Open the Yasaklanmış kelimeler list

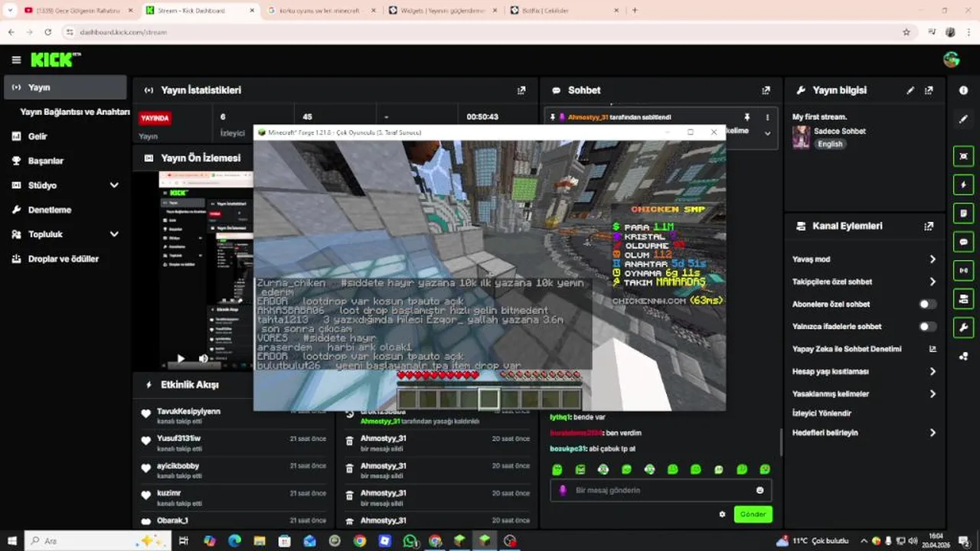(x=864, y=394)
